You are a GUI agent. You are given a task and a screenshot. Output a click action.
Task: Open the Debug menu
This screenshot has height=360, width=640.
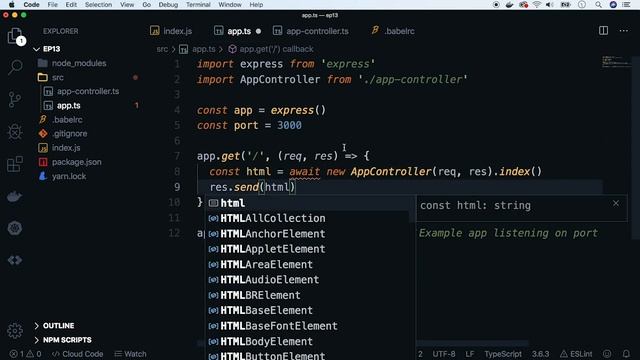coord(168,5)
